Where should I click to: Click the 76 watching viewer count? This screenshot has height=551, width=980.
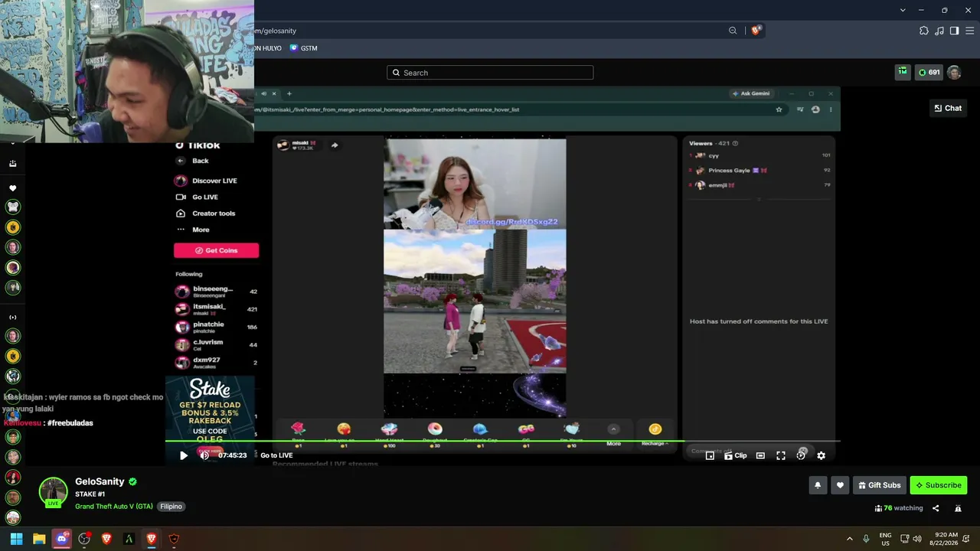899,508
